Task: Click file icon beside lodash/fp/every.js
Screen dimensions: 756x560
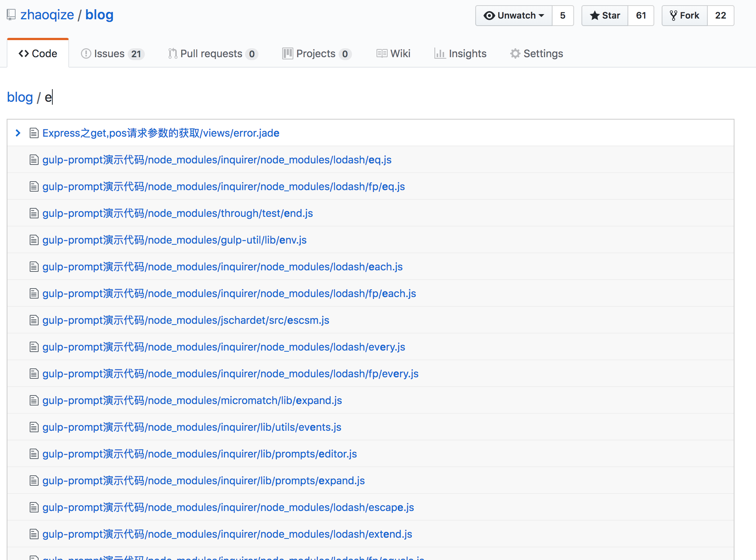Action: click(x=34, y=374)
